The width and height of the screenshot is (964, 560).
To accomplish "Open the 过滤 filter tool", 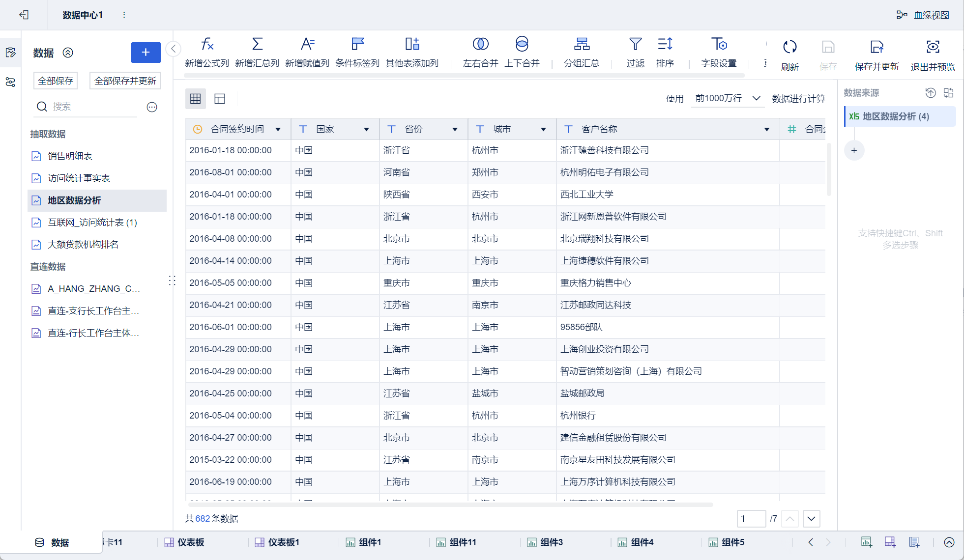I will (x=635, y=45).
